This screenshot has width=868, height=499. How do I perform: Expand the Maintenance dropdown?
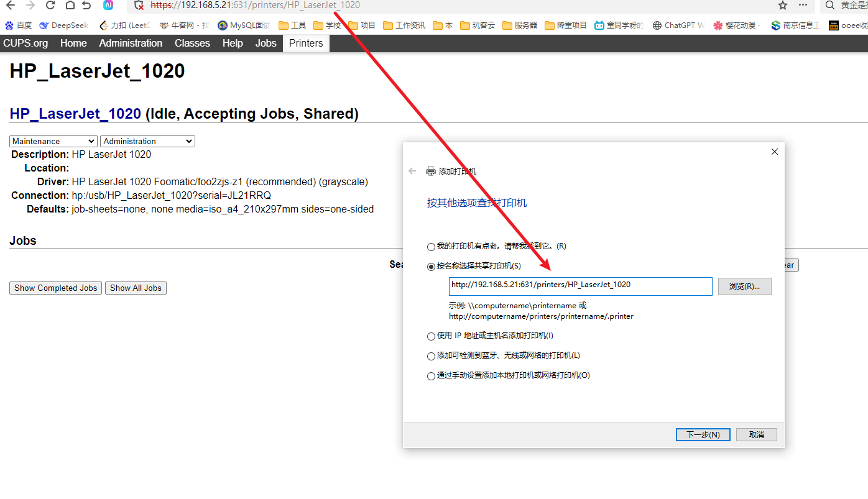[x=53, y=142]
